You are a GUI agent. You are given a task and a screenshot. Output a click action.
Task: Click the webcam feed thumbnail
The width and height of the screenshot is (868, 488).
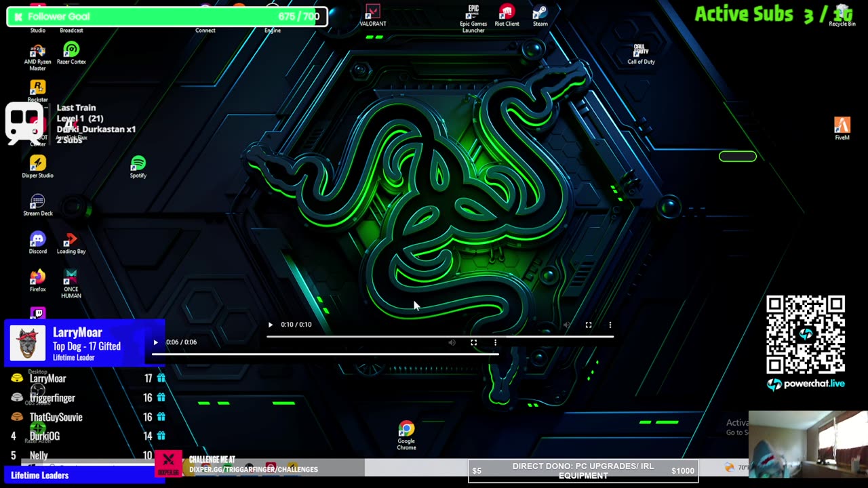point(808,444)
